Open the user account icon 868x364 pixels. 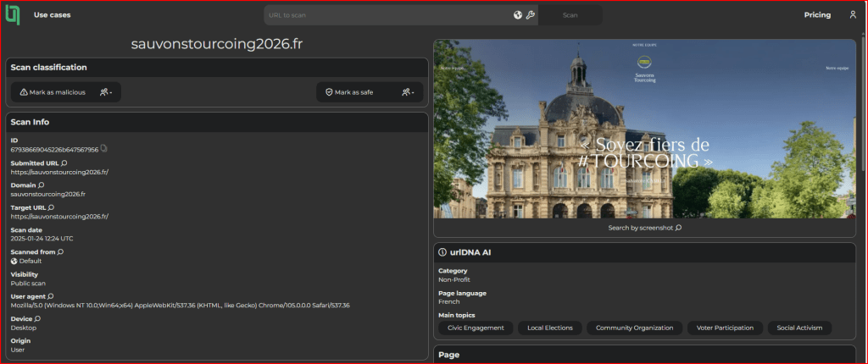click(853, 15)
